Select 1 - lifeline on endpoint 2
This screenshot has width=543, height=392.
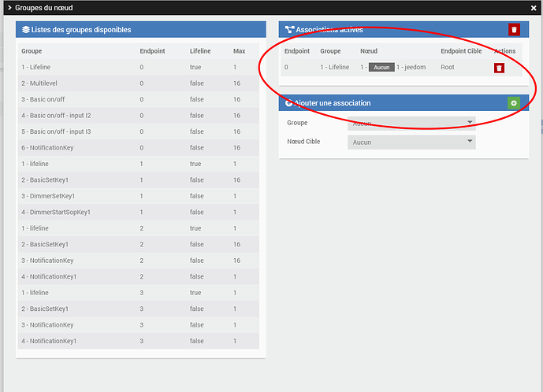[139, 228]
